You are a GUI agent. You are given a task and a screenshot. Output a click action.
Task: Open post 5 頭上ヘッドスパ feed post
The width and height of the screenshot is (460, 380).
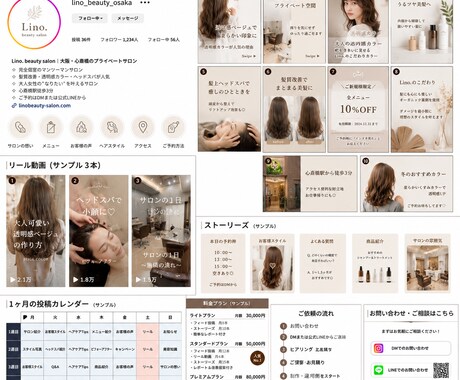tap(229, 109)
